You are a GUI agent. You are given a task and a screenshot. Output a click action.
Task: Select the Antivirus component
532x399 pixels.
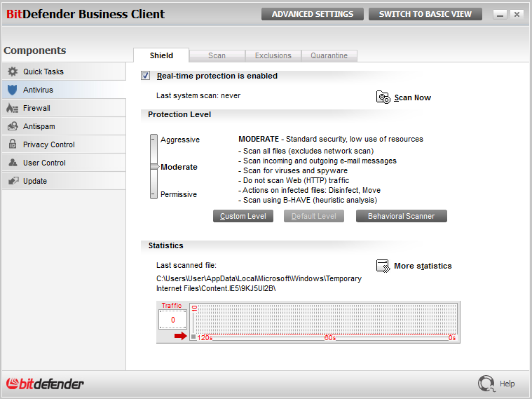pos(64,90)
